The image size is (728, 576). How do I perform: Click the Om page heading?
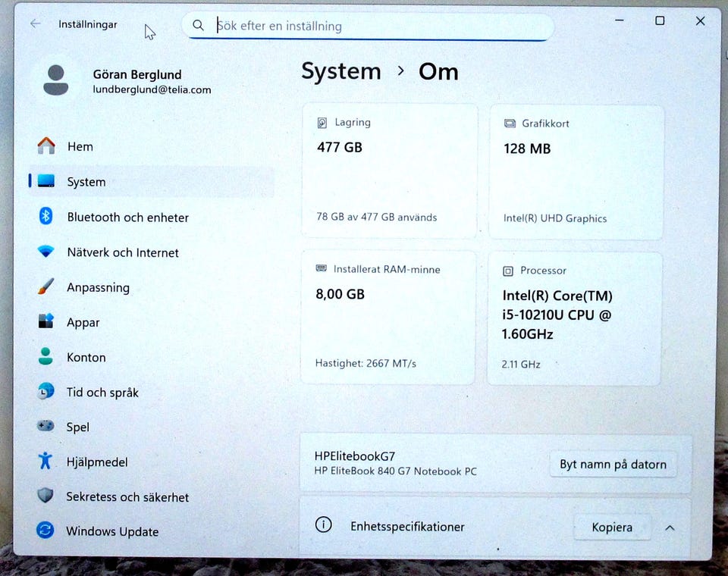[x=438, y=72]
